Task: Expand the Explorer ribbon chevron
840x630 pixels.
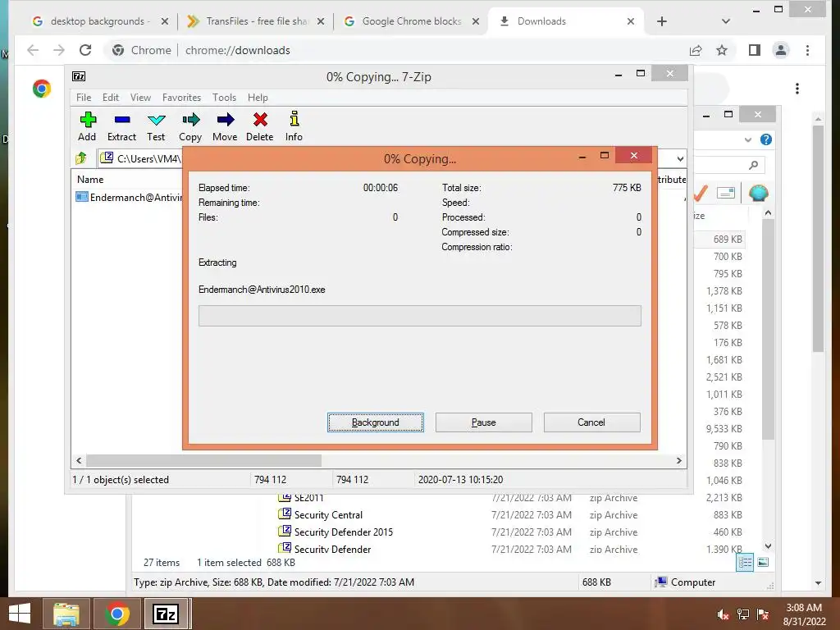Action: (748, 139)
